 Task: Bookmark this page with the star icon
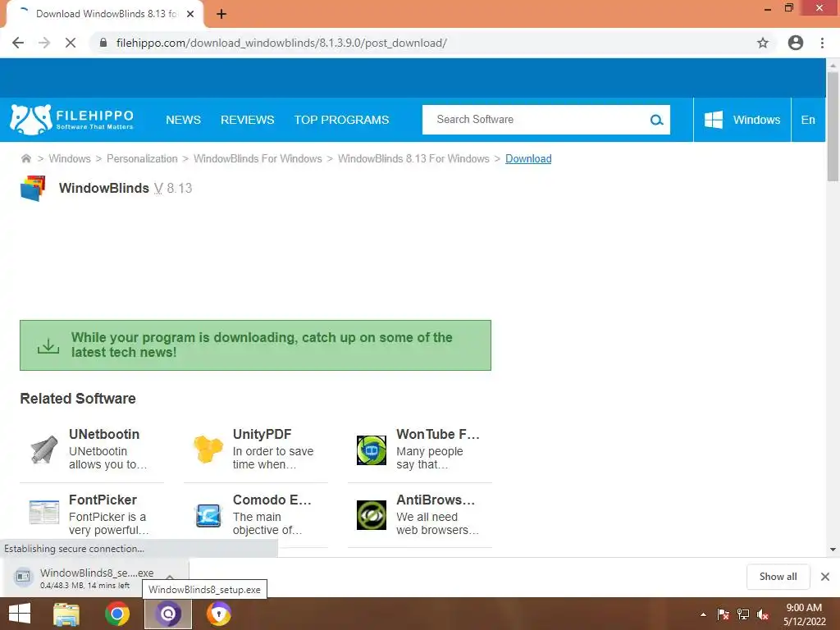pyautogui.click(x=762, y=43)
